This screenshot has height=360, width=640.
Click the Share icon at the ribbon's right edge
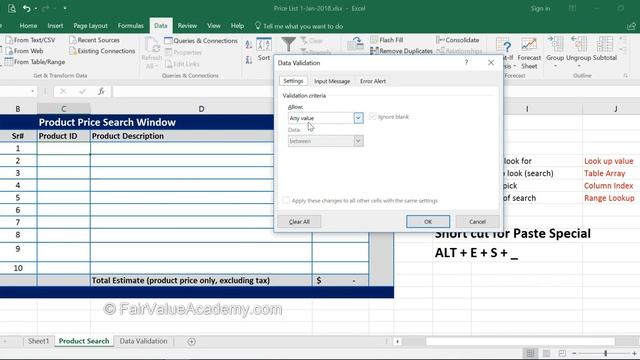pos(631,26)
